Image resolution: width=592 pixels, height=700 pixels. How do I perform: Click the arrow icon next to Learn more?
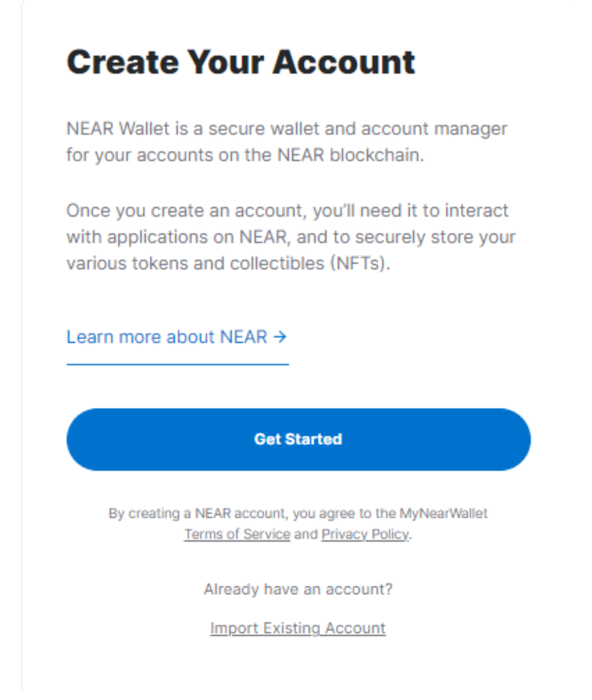280,337
